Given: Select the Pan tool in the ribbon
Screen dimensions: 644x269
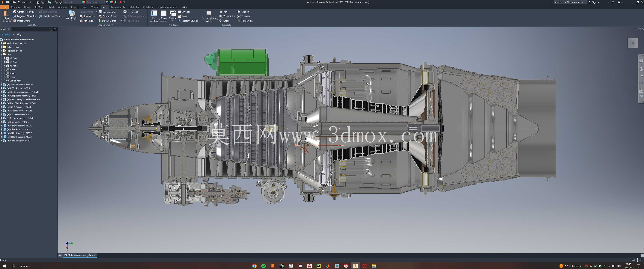Looking at the screenshot, I should (x=223, y=12).
